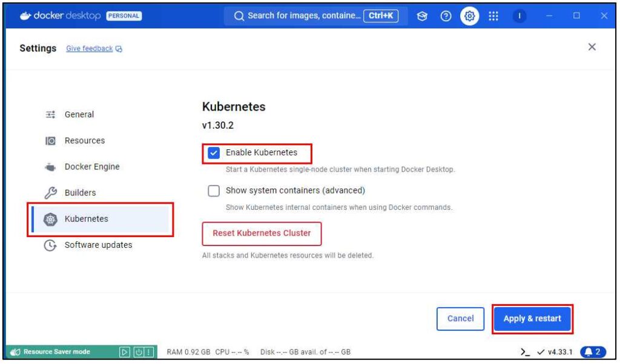
Task: Uncheck the Enable Kubernetes checkbox
Action: pos(214,153)
